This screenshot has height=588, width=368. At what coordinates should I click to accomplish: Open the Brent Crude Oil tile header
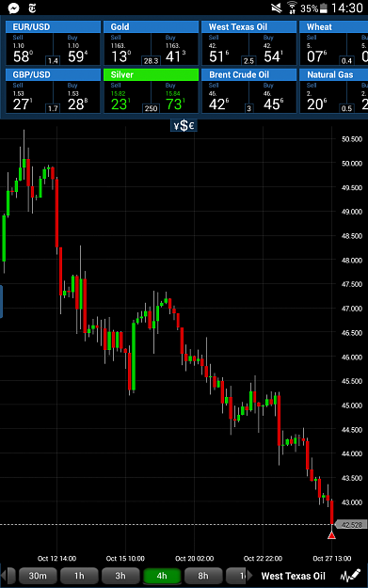[248, 74]
